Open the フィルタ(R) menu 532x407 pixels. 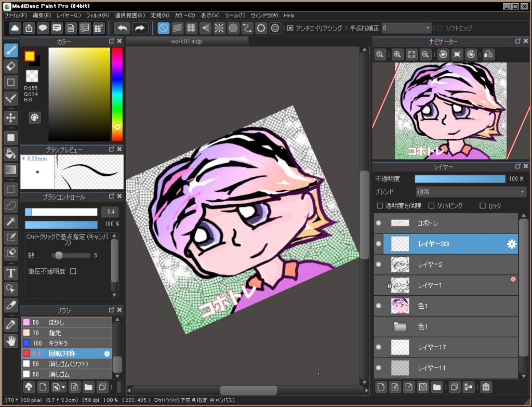[98, 15]
